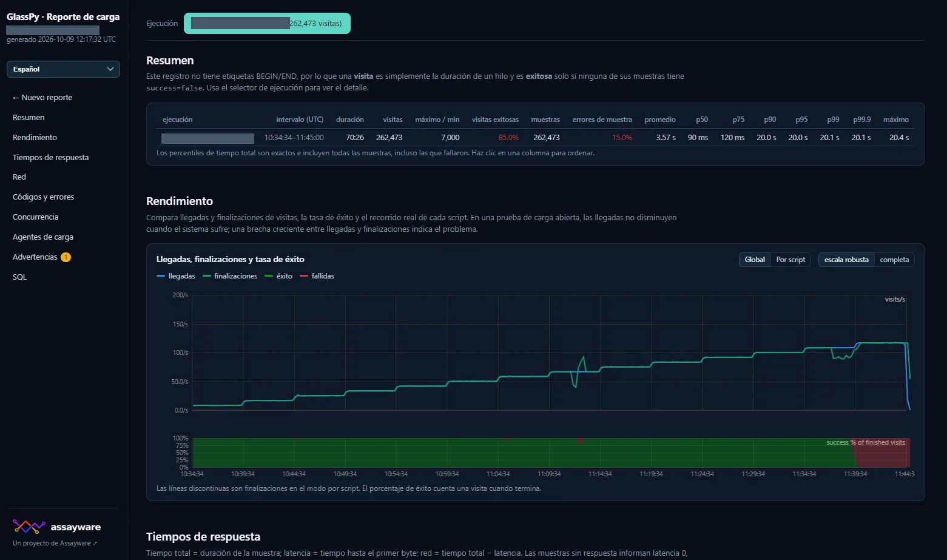Sort by the muestras column header

point(545,120)
